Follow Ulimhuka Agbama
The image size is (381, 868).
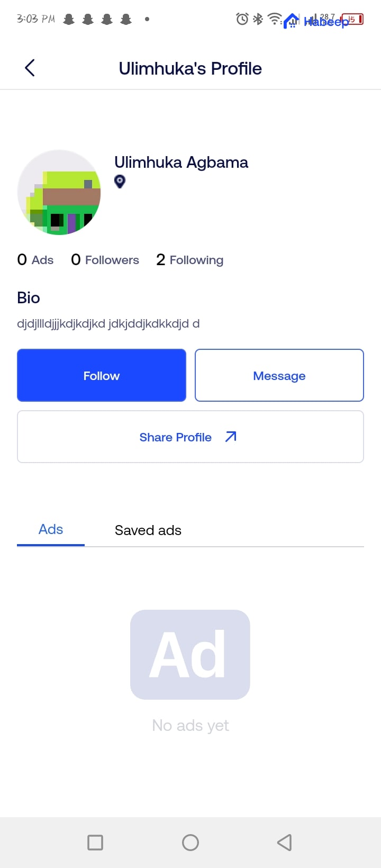pyautogui.click(x=102, y=375)
